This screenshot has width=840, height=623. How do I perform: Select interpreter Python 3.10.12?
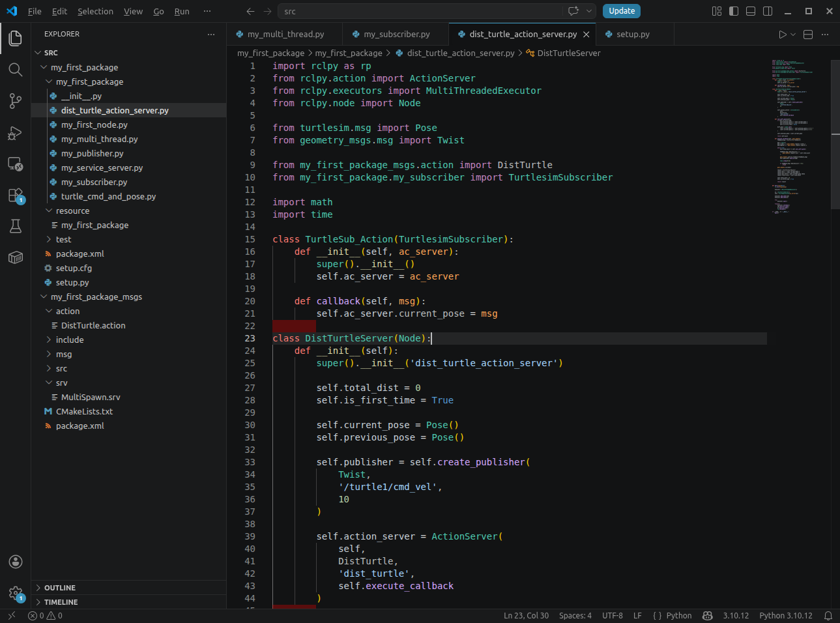tap(786, 615)
